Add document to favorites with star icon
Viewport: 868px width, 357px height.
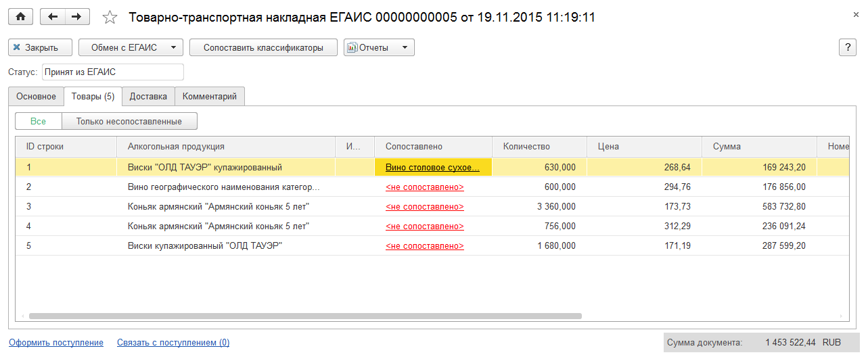click(x=109, y=18)
